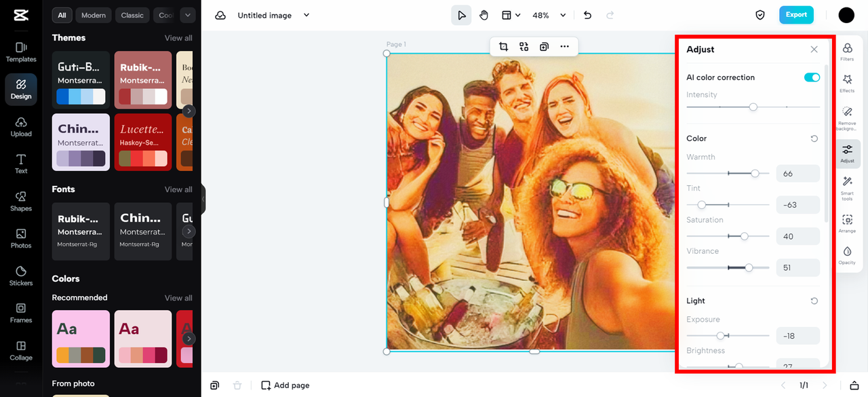The height and width of the screenshot is (397, 868).
Task: Click the Warmth slider handle
Action: coord(755,174)
